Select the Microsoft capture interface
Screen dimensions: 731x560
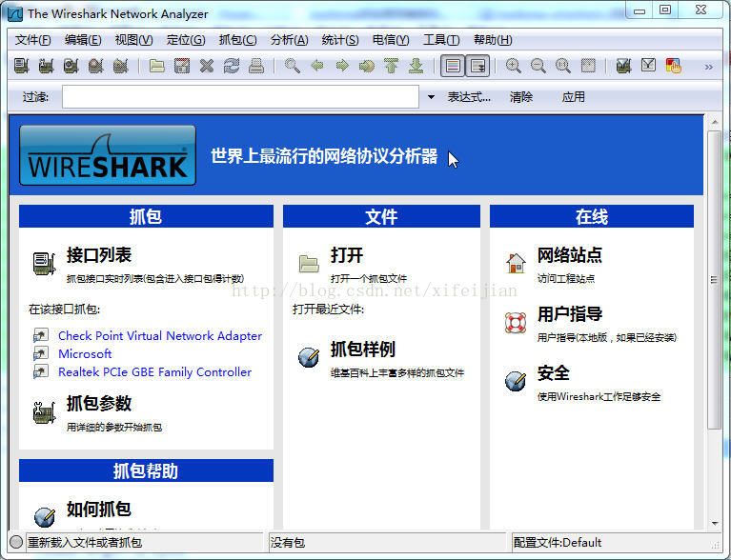pos(85,354)
